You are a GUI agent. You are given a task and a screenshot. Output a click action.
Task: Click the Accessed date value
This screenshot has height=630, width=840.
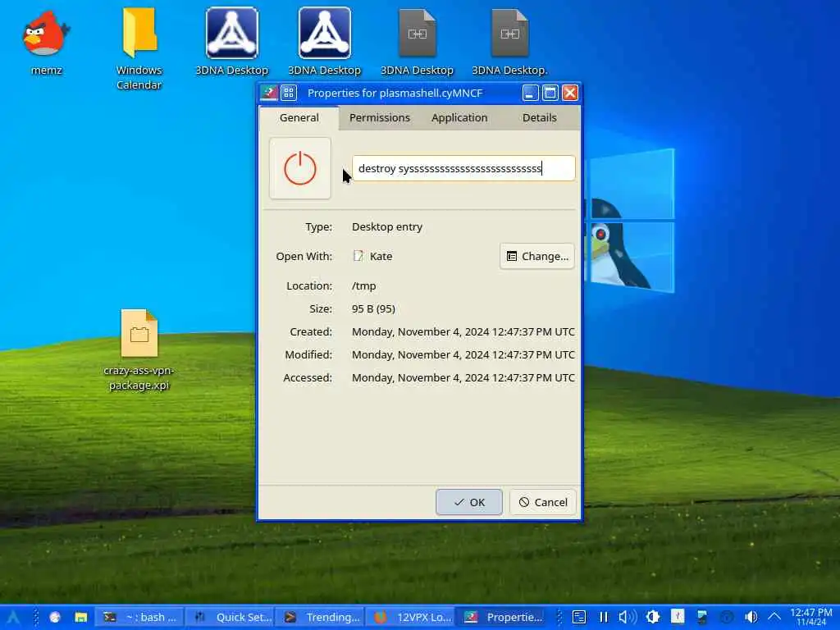point(463,377)
